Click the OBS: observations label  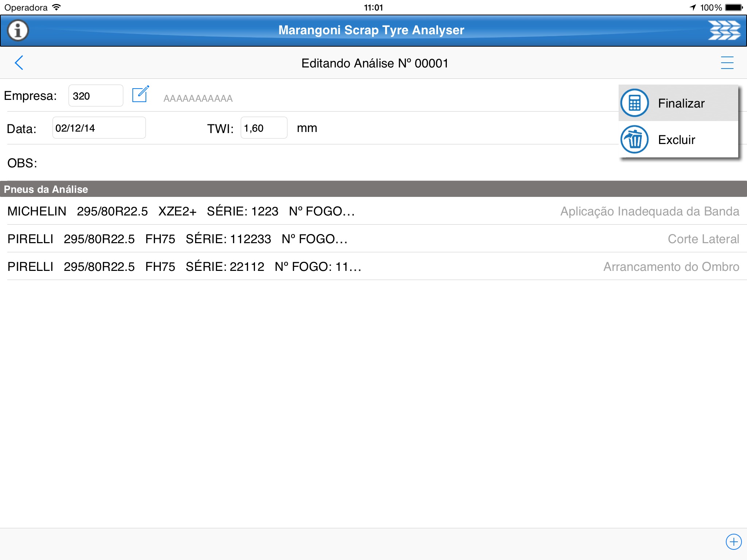(22, 163)
